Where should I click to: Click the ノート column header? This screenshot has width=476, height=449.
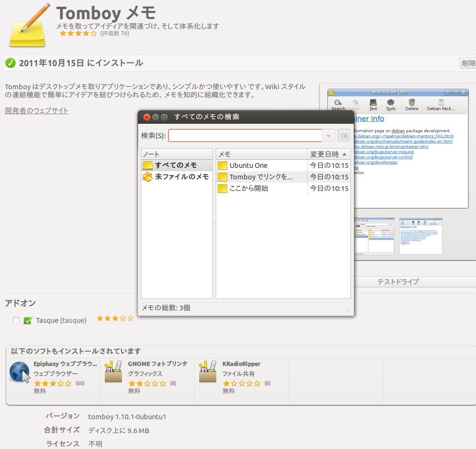point(177,154)
